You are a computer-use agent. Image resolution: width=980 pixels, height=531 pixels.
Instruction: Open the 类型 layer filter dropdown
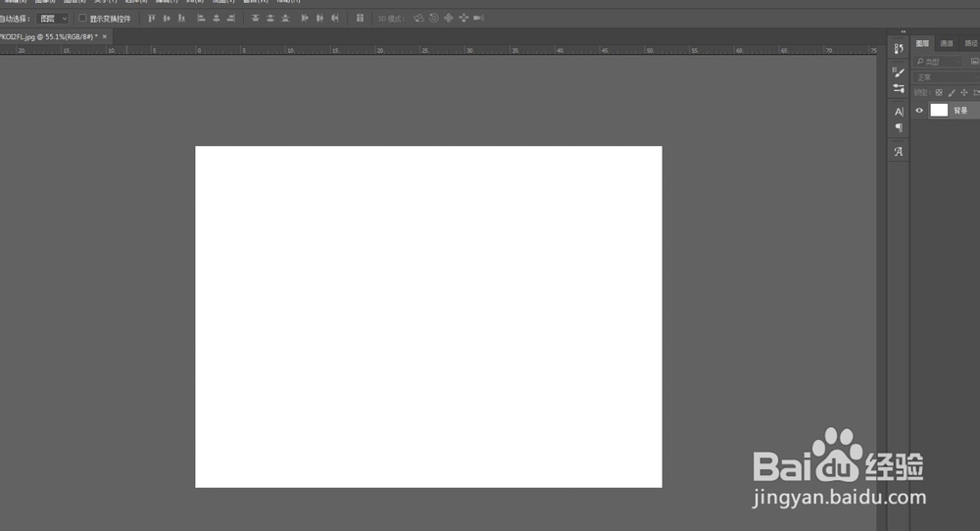pyautogui.click(x=938, y=61)
